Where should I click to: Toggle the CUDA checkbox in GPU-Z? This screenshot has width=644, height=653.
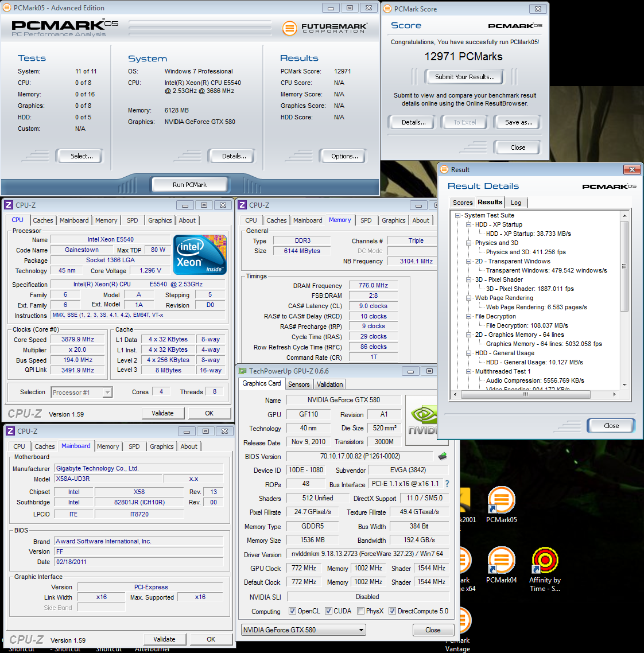coord(329,611)
